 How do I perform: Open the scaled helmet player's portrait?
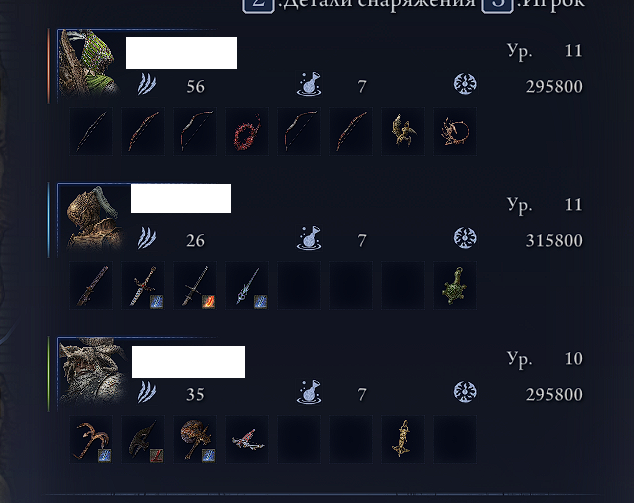click(94, 218)
